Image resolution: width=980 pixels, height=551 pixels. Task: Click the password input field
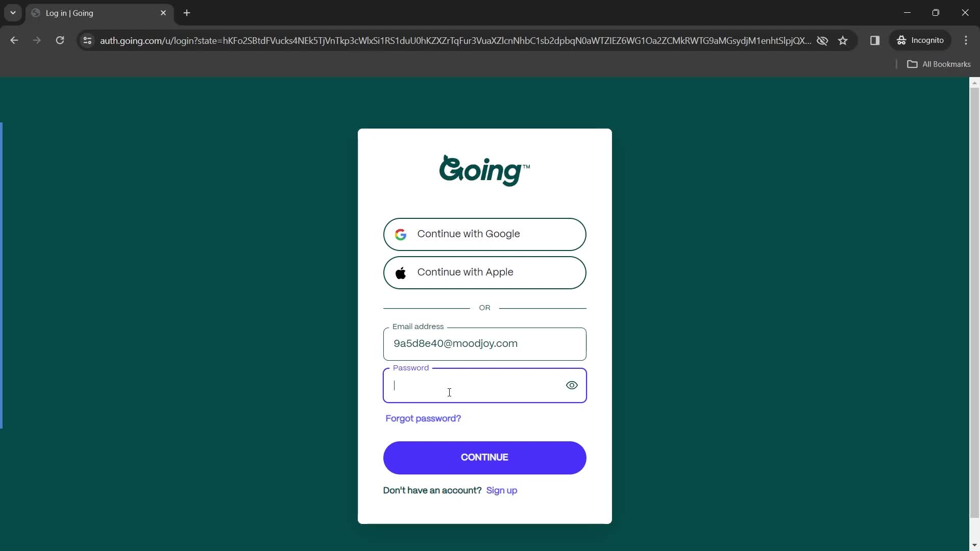click(484, 384)
